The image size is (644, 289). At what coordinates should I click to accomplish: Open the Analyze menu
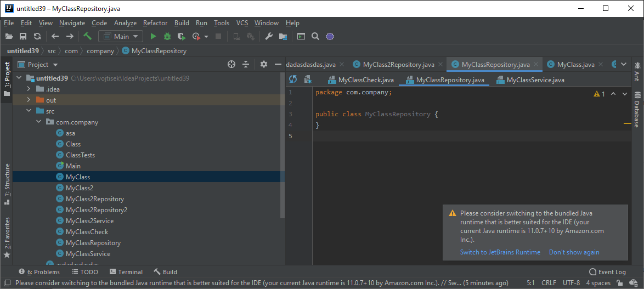click(x=125, y=23)
